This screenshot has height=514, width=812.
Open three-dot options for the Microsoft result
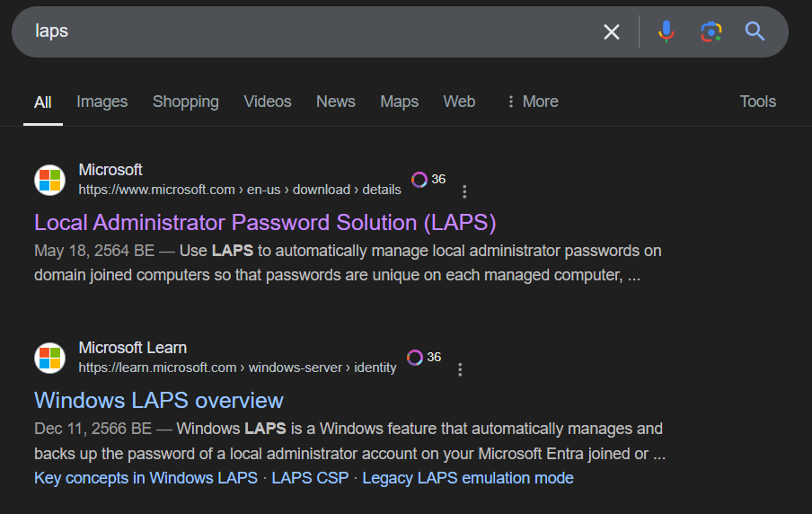coord(464,191)
